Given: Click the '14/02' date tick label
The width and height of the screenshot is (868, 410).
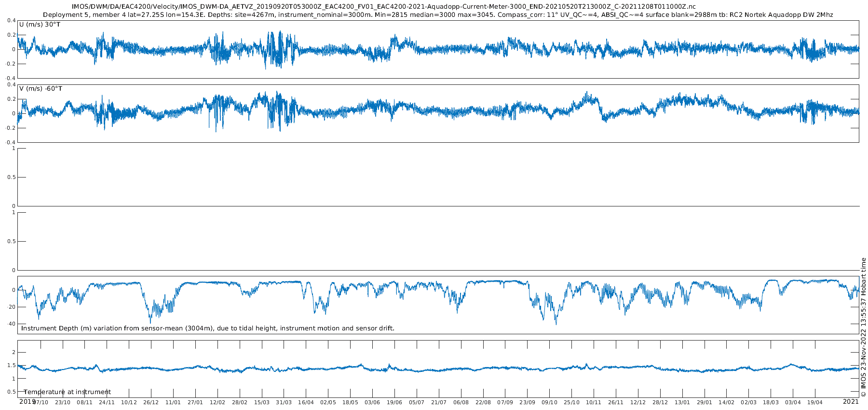Looking at the screenshot, I should coord(727,402).
